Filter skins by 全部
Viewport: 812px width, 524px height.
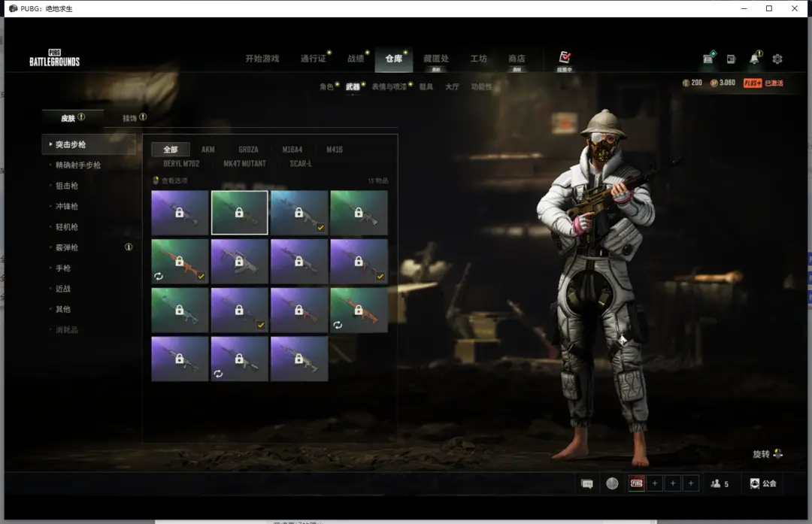pyautogui.click(x=171, y=149)
